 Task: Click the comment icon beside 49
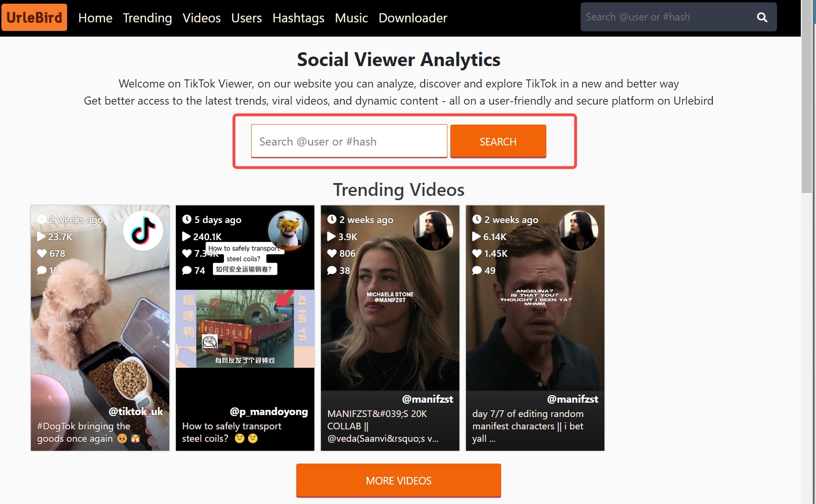coord(477,271)
